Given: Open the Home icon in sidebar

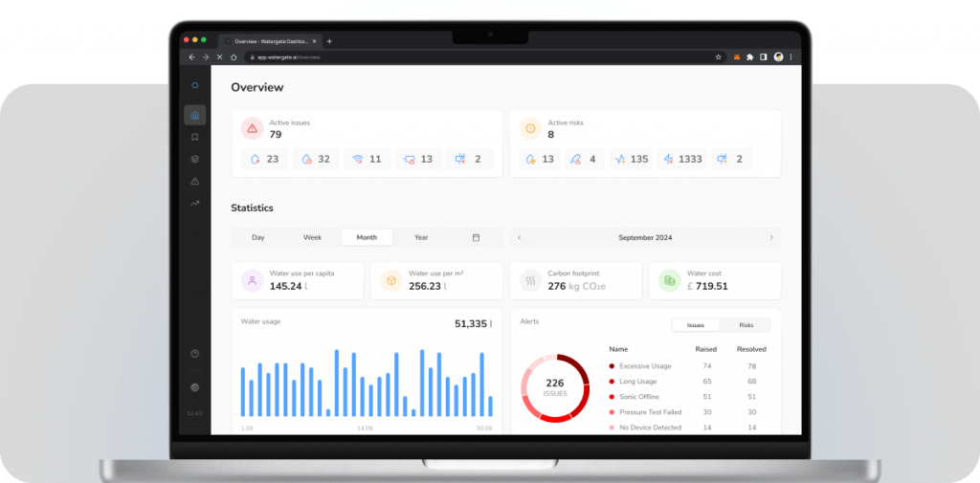Looking at the screenshot, I should [195, 116].
